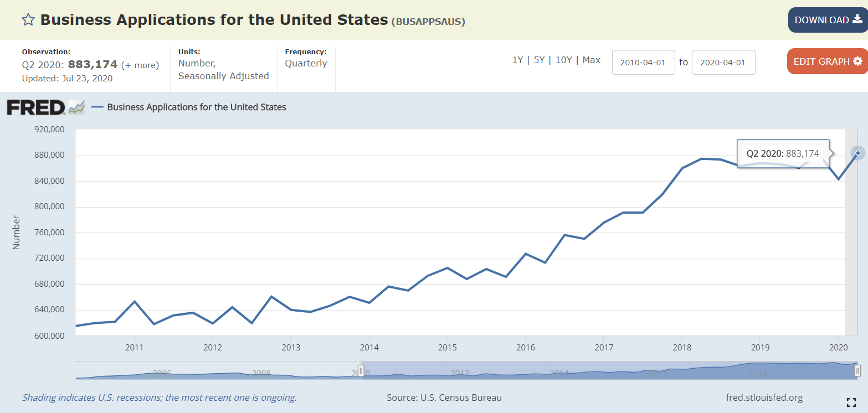Click the fullscreen icon at bottom right
The image size is (868, 413).
pos(851,402)
